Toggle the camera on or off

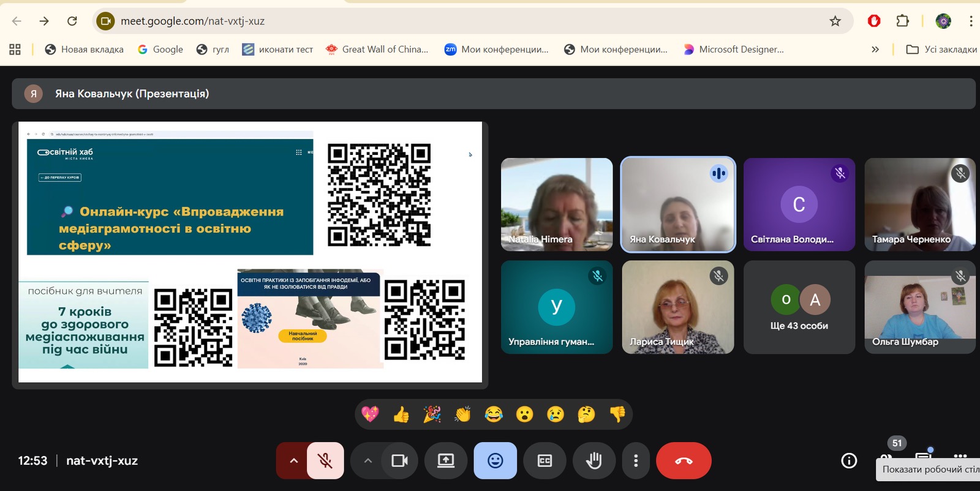click(x=400, y=460)
